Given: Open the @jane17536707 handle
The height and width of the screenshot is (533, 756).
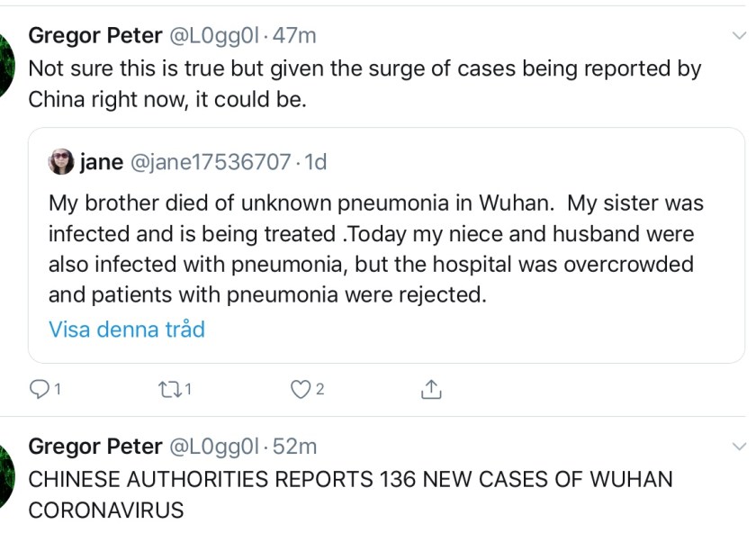Looking at the screenshot, I should point(211,162).
